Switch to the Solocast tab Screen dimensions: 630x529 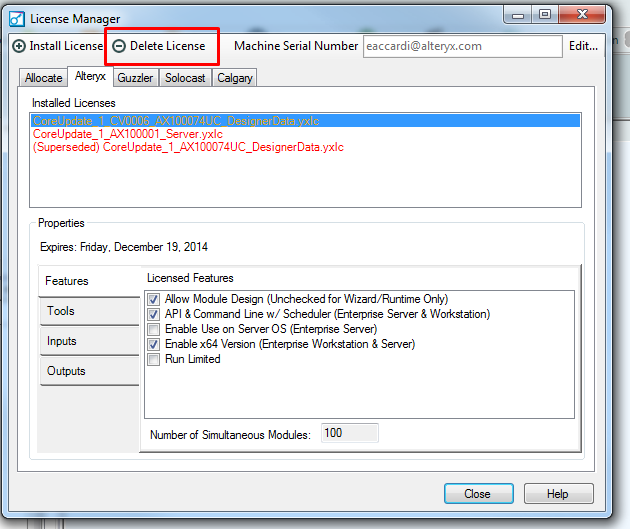coord(185,78)
